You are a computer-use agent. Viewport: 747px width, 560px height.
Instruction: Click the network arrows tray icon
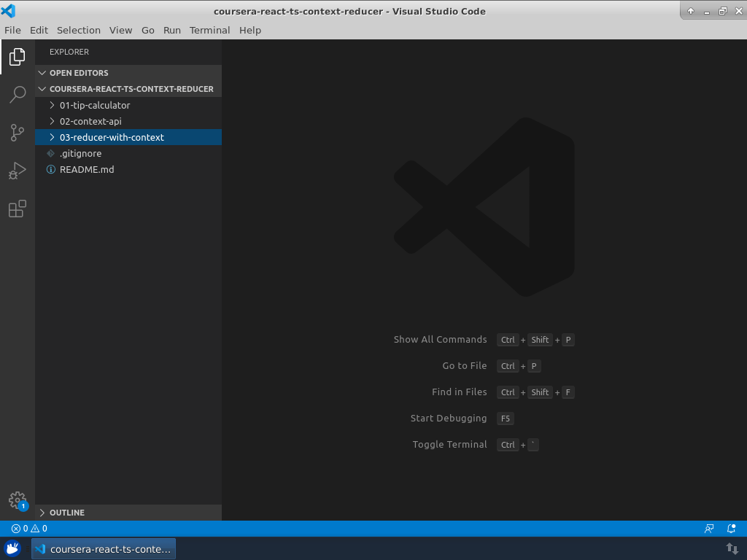coord(732,548)
